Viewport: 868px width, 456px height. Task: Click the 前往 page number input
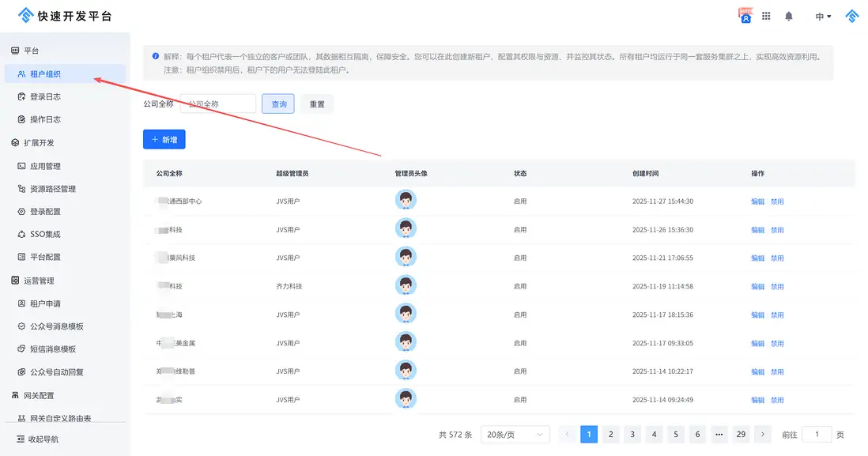[817, 435]
